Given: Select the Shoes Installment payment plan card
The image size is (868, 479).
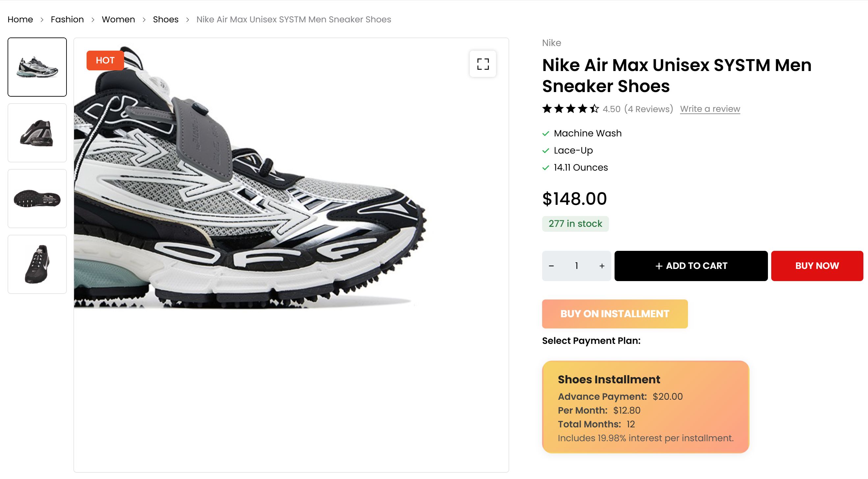Looking at the screenshot, I should coord(645,407).
